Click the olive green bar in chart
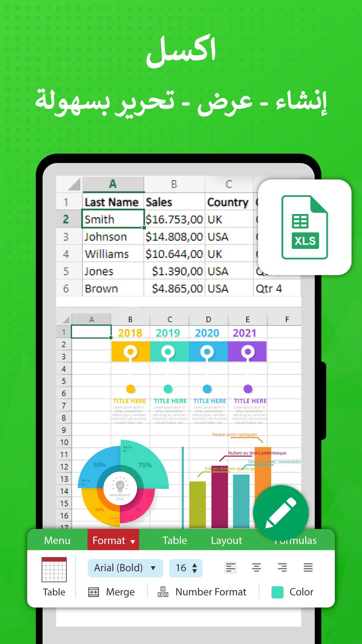The height and width of the screenshot is (644, 362). coord(197,505)
